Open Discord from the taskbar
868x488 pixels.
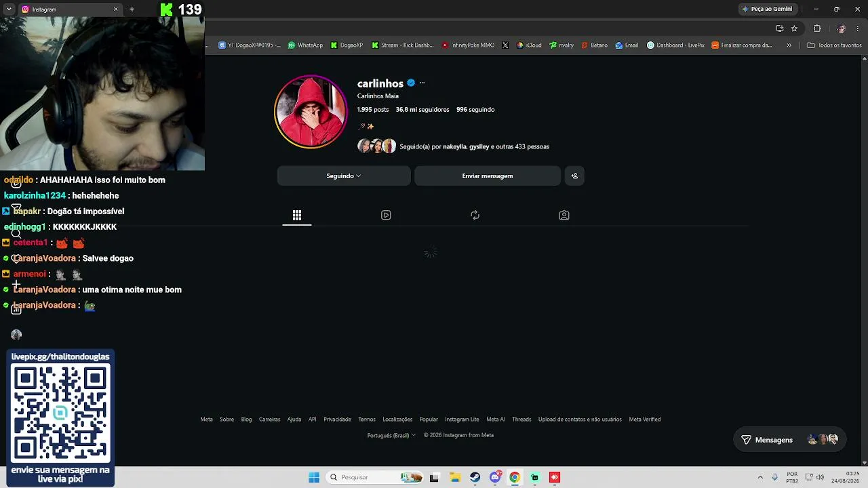point(495,477)
